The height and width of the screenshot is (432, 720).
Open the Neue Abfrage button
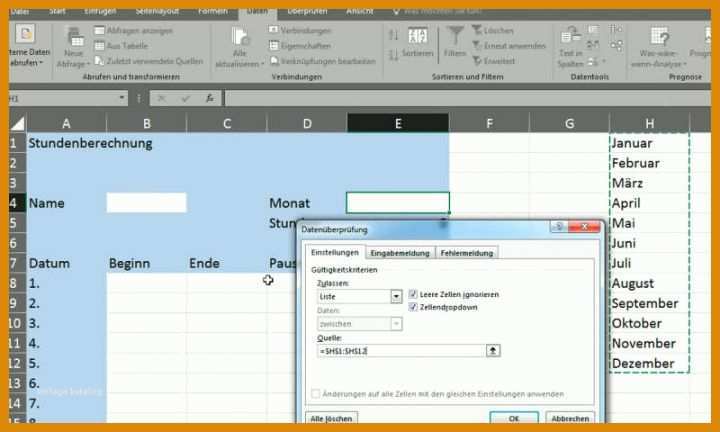(73, 47)
